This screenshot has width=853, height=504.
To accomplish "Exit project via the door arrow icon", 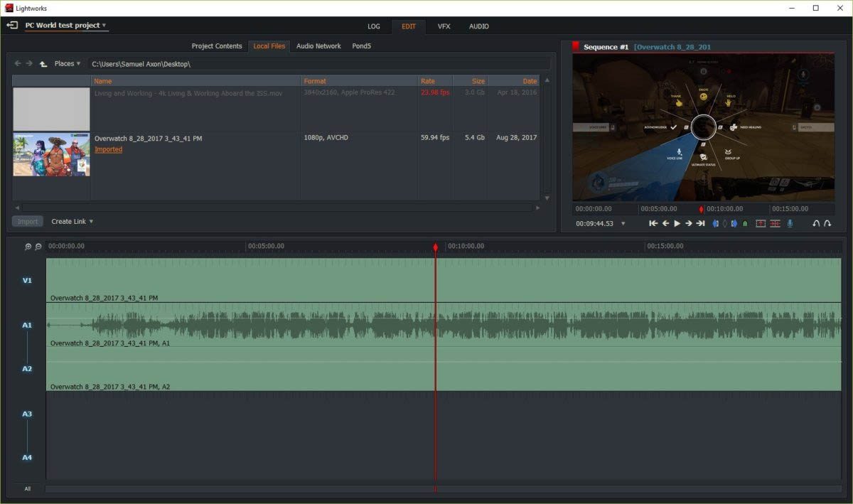I will pyautogui.click(x=11, y=26).
